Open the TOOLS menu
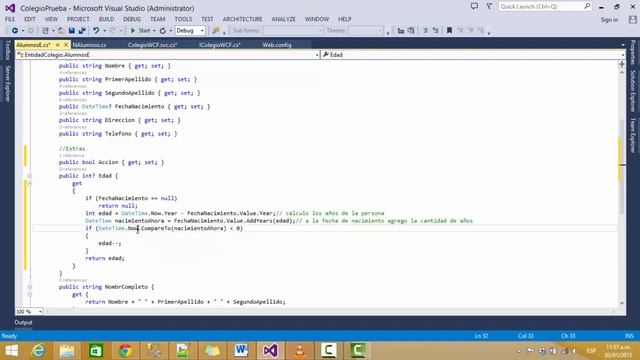640x360 pixels. [x=183, y=19]
